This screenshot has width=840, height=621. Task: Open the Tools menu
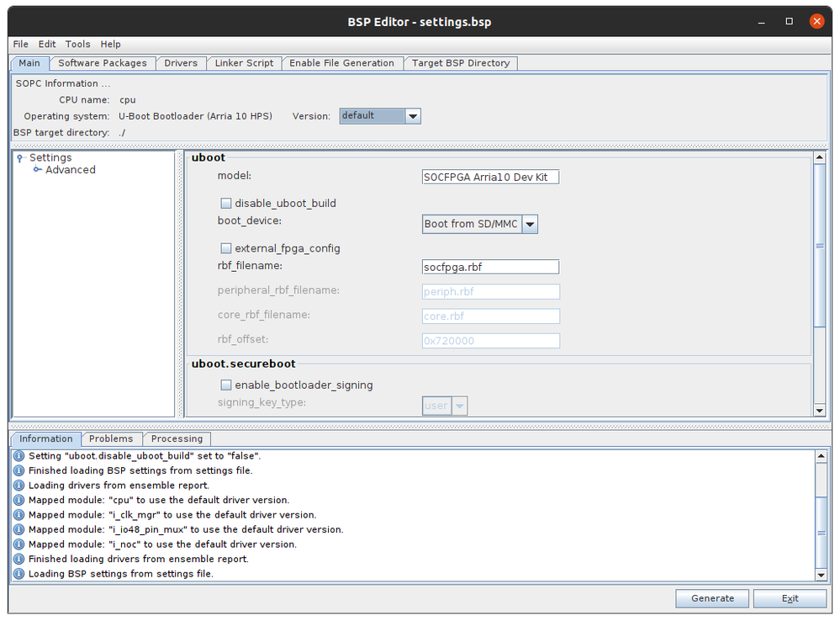coord(77,44)
